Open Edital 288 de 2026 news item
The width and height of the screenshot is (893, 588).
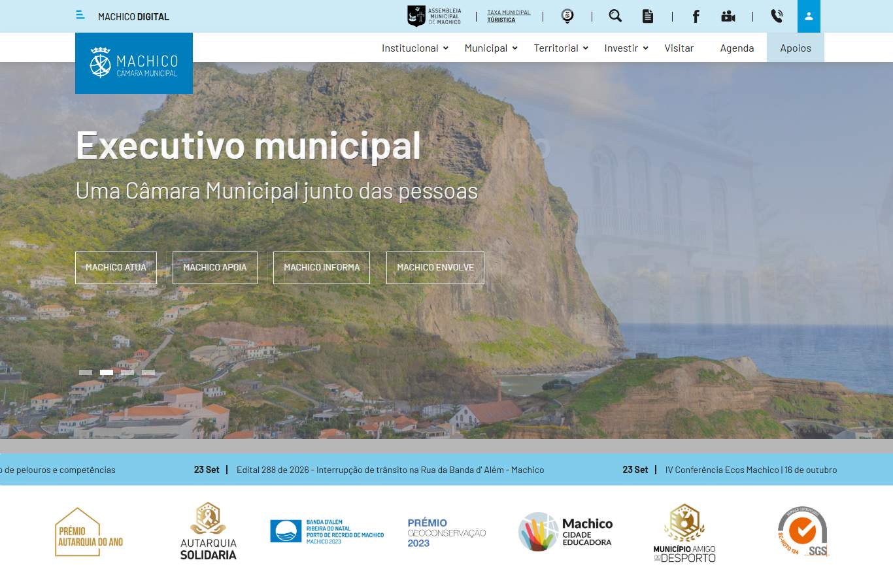(x=390, y=470)
